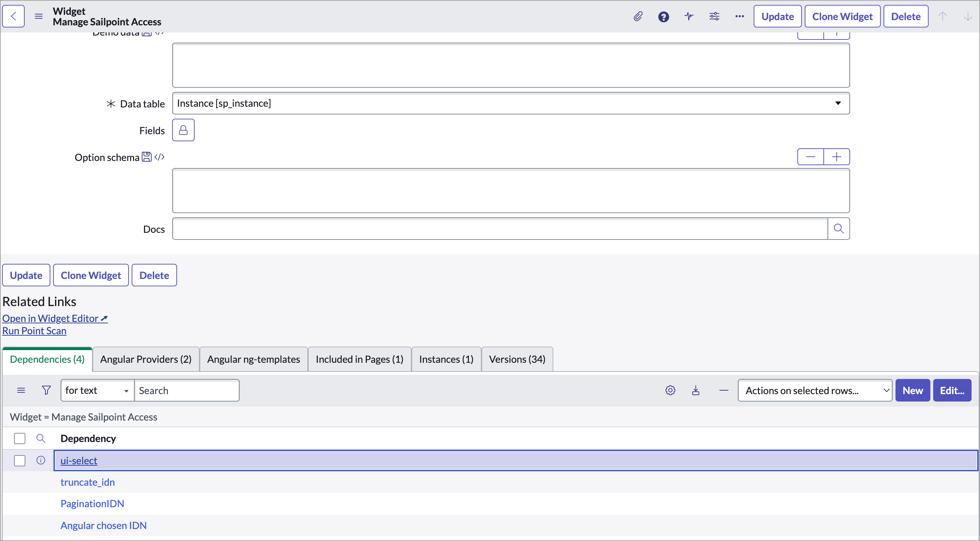The width and height of the screenshot is (980, 541).
Task: Open the 'for text' search field dropdown
Action: point(98,390)
